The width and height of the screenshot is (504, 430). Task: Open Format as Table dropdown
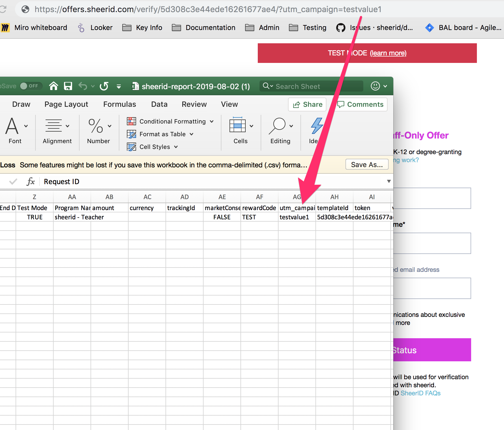[160, 134]
